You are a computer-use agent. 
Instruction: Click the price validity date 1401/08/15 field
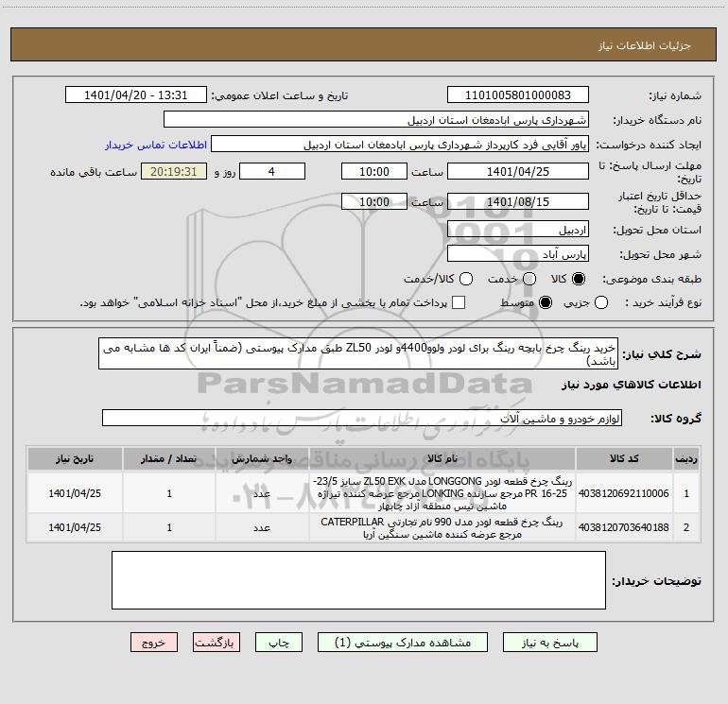pyautogui.click(x=518, y=201)
